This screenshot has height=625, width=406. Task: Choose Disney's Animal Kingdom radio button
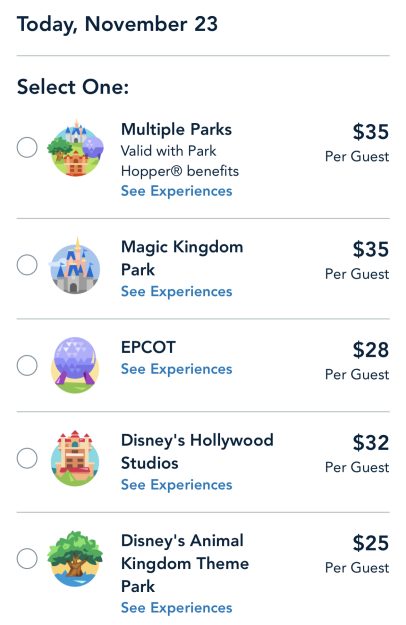coord(27,558)
